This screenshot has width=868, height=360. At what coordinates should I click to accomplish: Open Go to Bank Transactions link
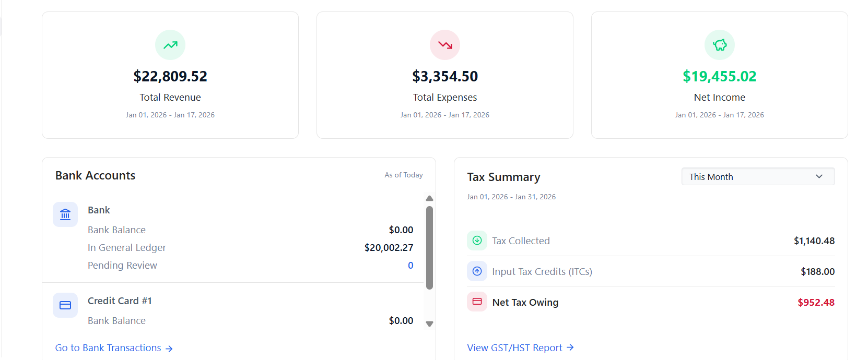point(114,348)
